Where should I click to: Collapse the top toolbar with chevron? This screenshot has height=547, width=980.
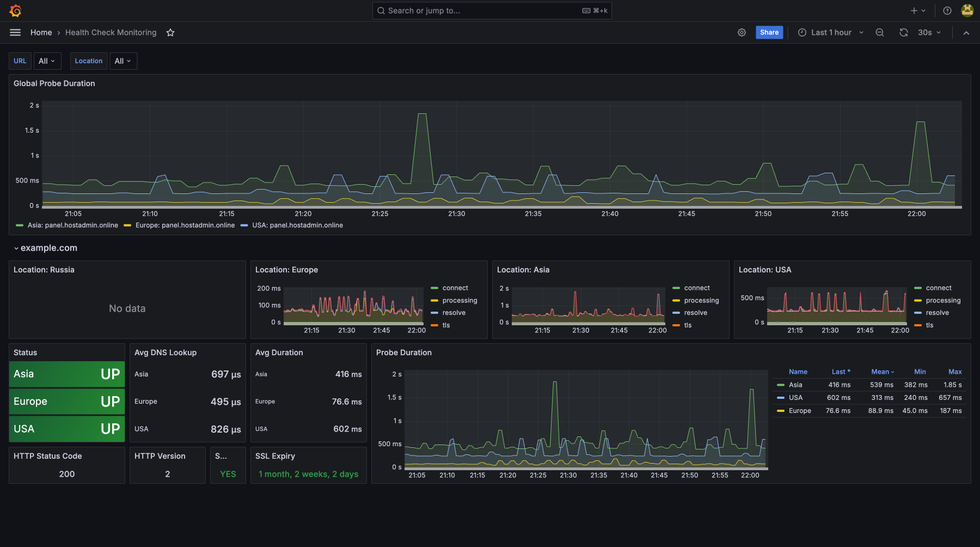tap(966, 33)
